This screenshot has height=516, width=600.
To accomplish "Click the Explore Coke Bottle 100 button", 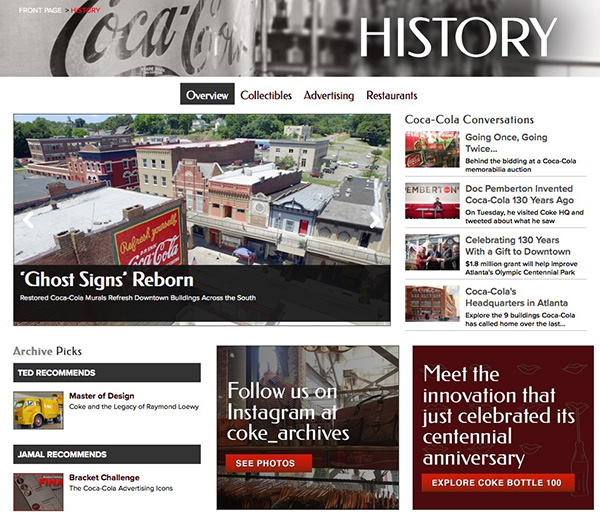I will [497, 483].
